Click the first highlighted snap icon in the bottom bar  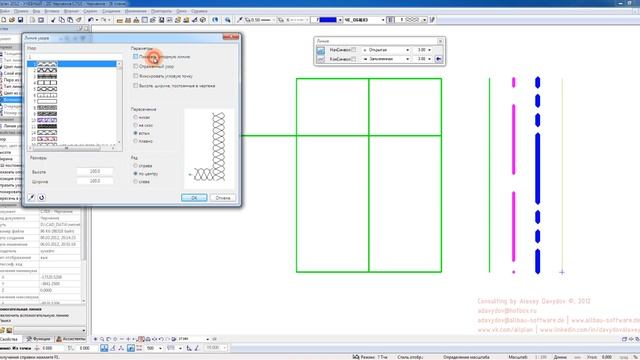point(104,348)
